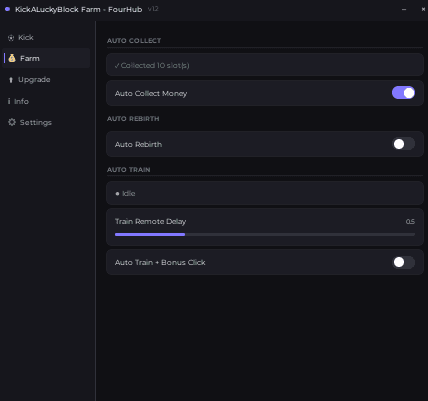This screenshot has height=401, width=428.
Task: Click the Settings gear icon
Action: click(12, 122)
